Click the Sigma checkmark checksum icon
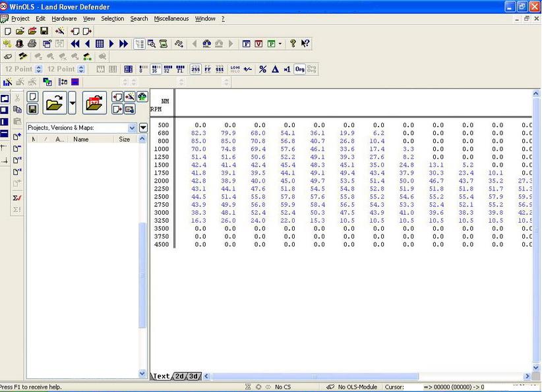542x392 pixels. (17, 198)
